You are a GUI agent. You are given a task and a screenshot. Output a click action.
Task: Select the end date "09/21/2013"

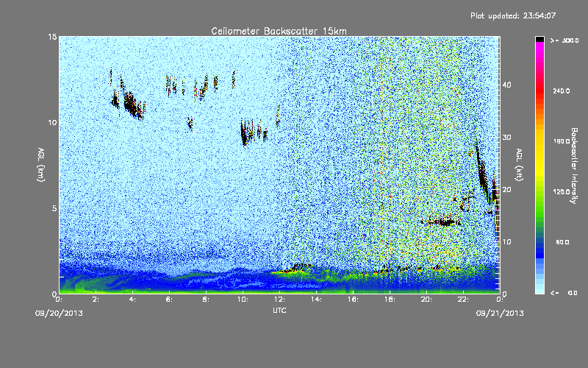pyautogui.click(x=500, y=314)
